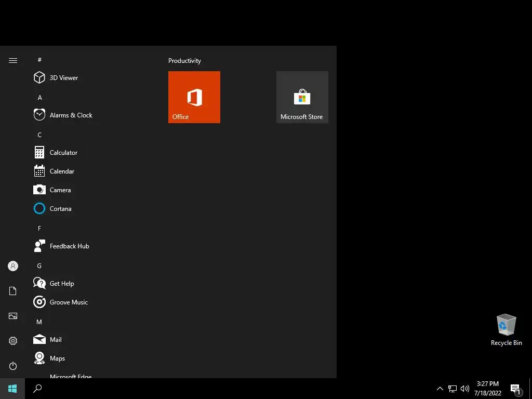Open the Calculator app
This screenshot has width=532, height=399.
click(56, 153)
